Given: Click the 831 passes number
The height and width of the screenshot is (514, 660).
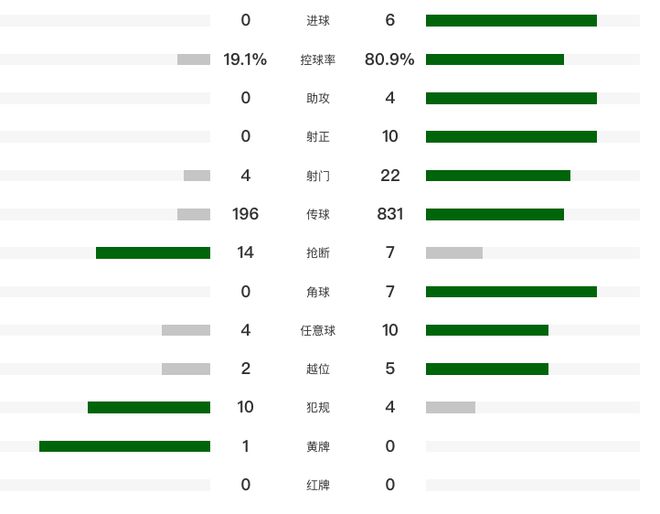Looking at the screenshot, I should tap(390, 214).
